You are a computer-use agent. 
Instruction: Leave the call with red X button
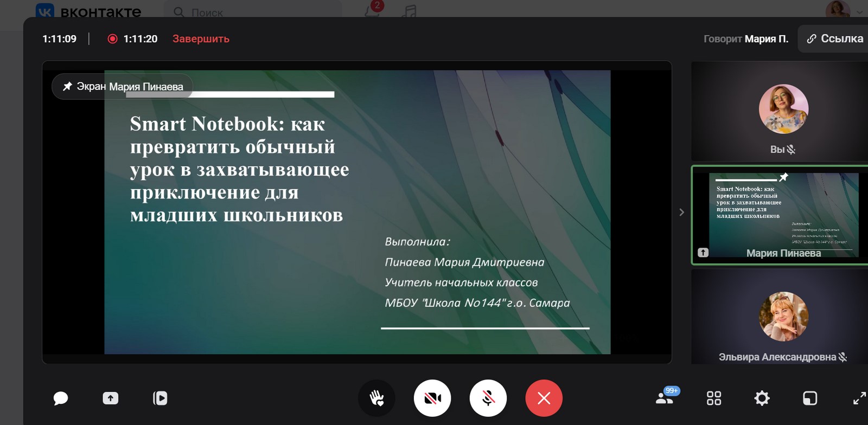pyautogui.click(x=544, y=398)
